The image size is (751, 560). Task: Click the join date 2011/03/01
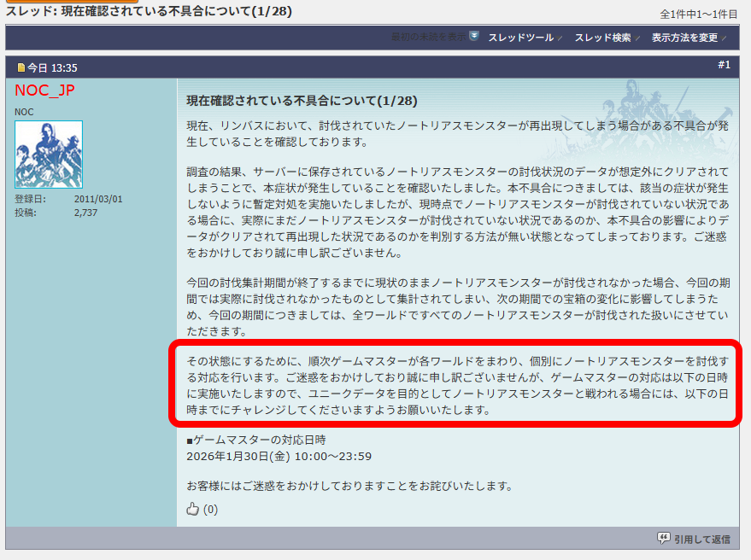tap(98, 199)
